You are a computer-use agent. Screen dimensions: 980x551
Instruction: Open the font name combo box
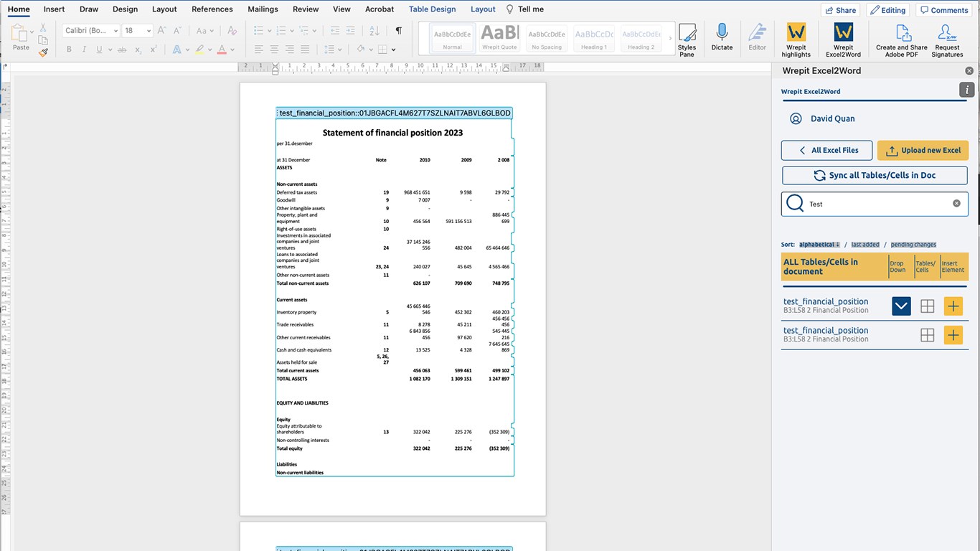(x=90, y=30)
